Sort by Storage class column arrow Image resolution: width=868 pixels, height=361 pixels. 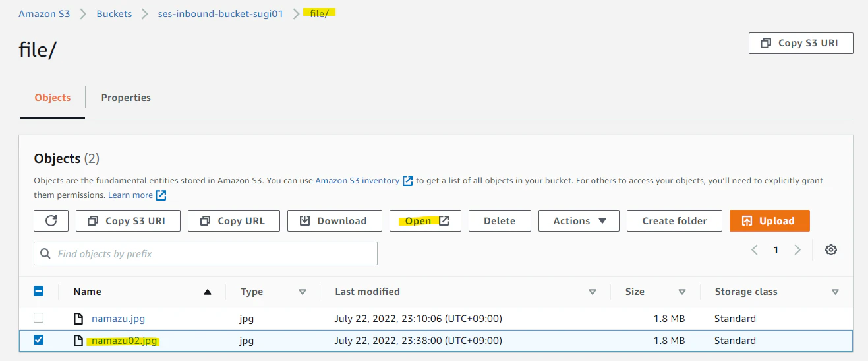[x=835, y=292]
